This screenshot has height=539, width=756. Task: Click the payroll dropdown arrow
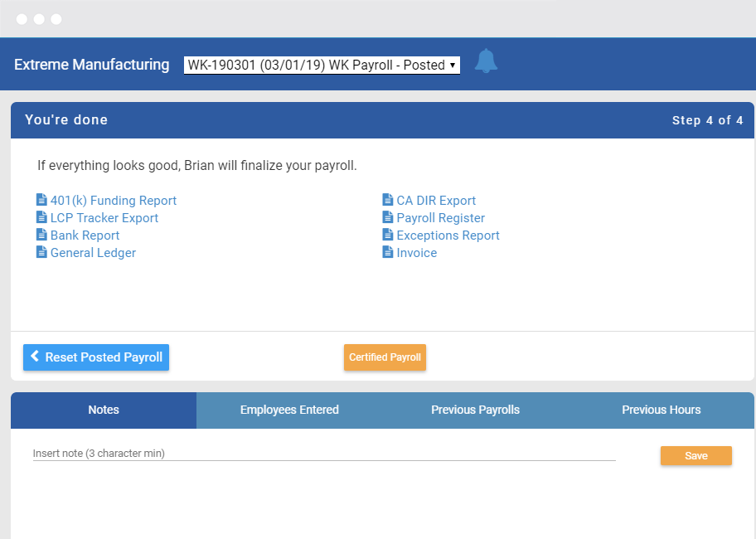450,65
